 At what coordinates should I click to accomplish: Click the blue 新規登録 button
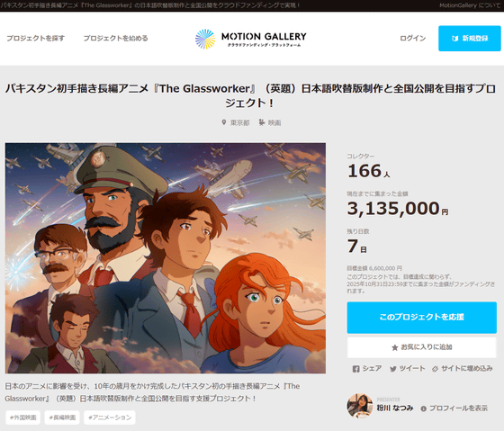470,39
